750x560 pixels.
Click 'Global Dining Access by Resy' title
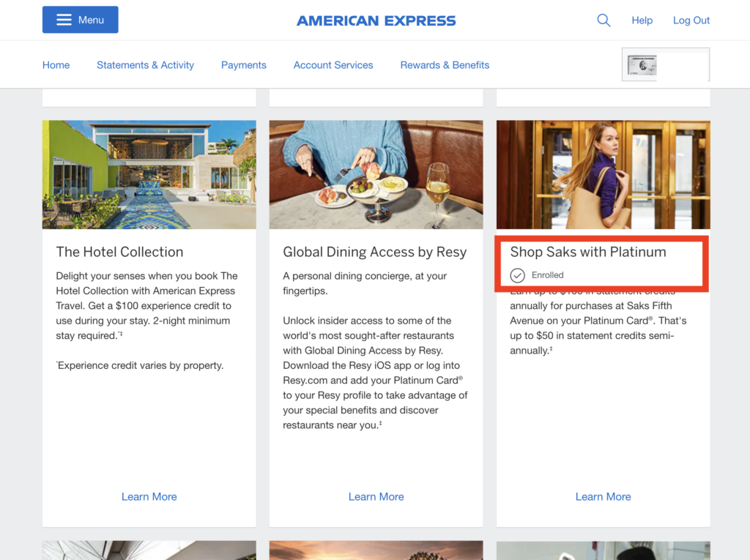(x=374, y=252)
